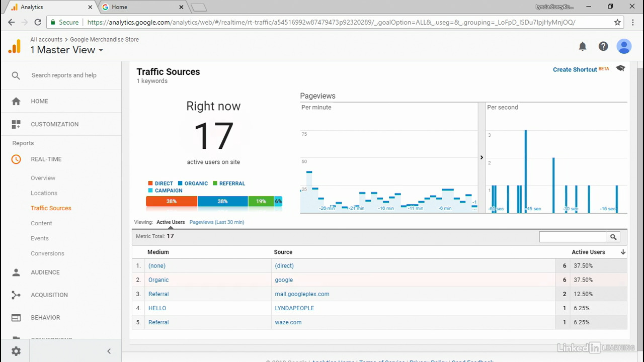Open Real-Time Content report
Screen dimensions: 644x362
click(x=41, y=223)
